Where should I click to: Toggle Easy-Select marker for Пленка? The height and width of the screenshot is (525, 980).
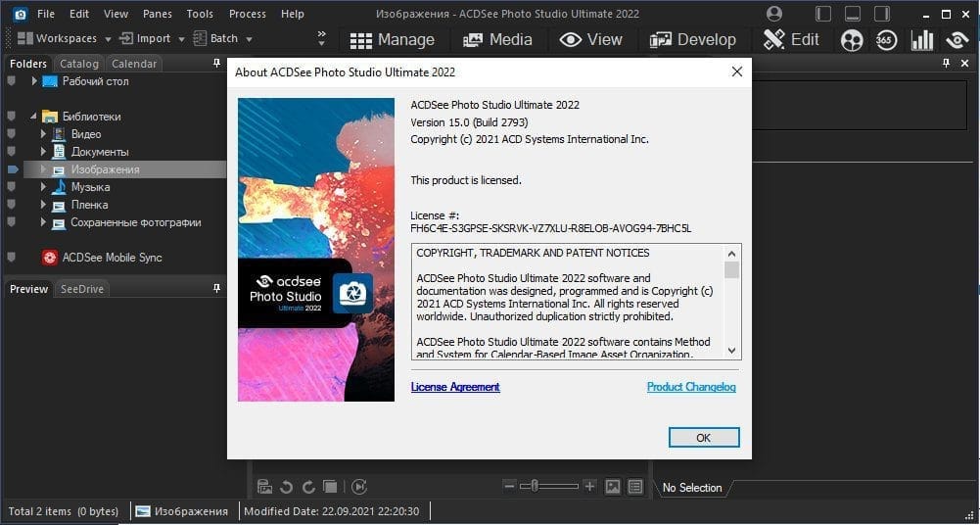click(11, 205)
